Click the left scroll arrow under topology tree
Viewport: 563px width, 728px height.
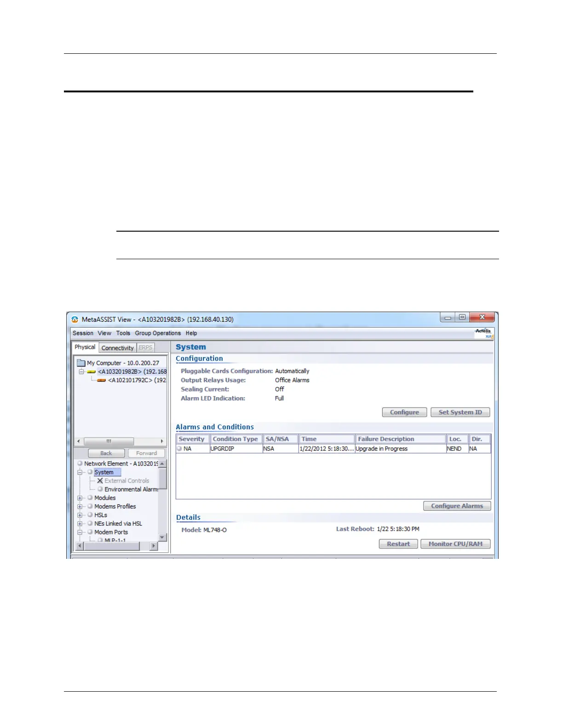pos(79,441)
